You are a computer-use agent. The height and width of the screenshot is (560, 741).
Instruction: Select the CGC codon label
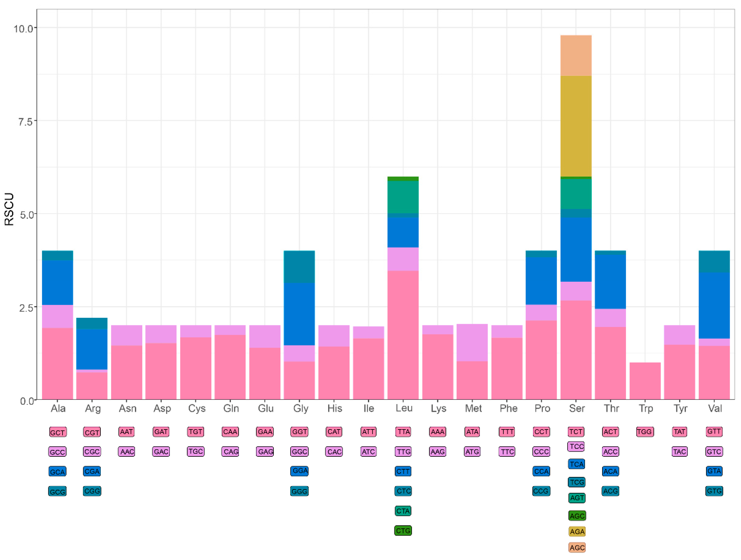(92, 451)
